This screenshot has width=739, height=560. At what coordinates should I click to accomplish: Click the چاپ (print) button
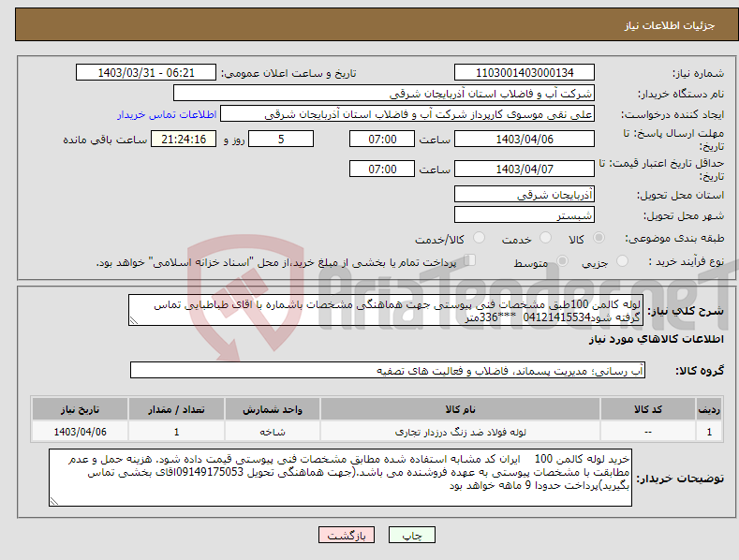[411, 535]
